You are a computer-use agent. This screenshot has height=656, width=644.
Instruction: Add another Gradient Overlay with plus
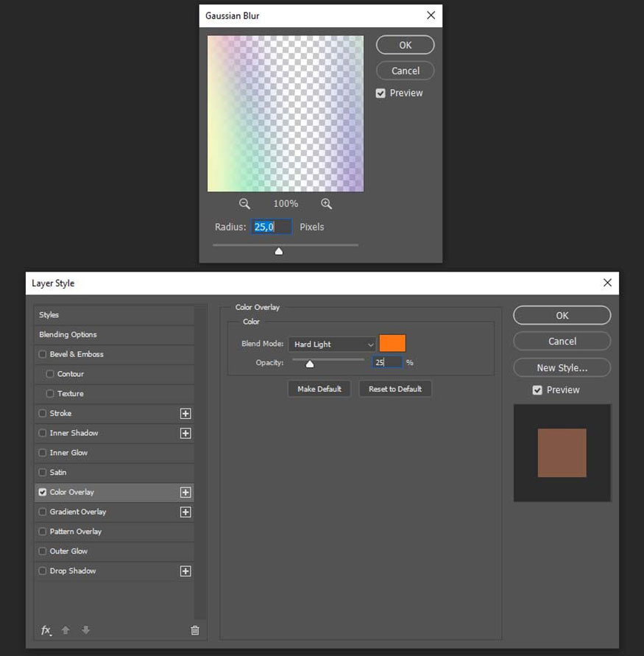[x=185, y=512]
